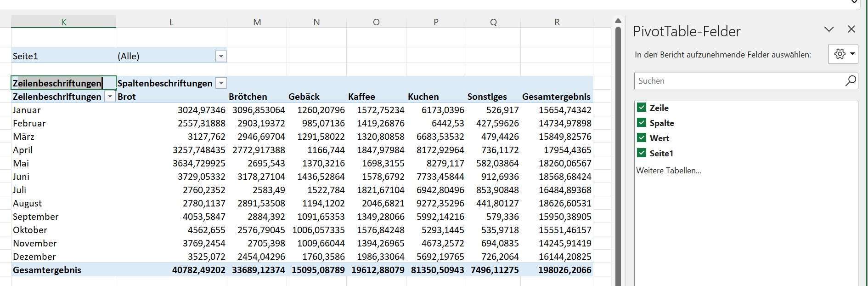Select the September row label
868x286 pixels.
[63, 217]
